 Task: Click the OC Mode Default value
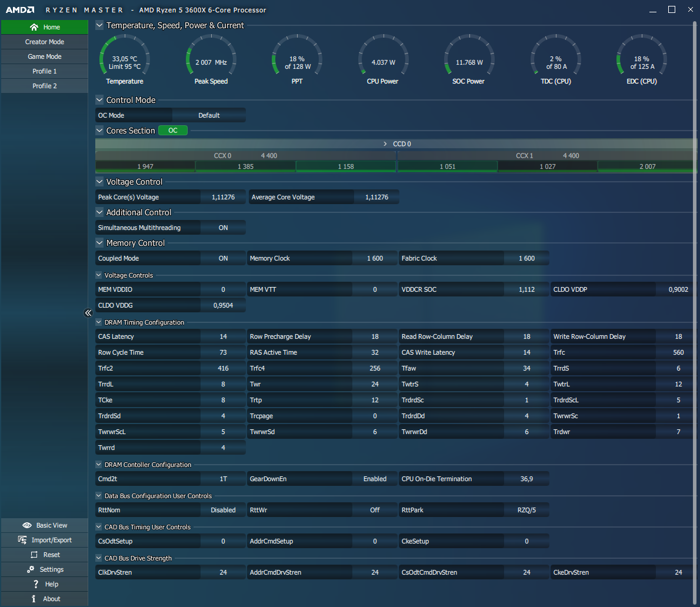point(209,115)
